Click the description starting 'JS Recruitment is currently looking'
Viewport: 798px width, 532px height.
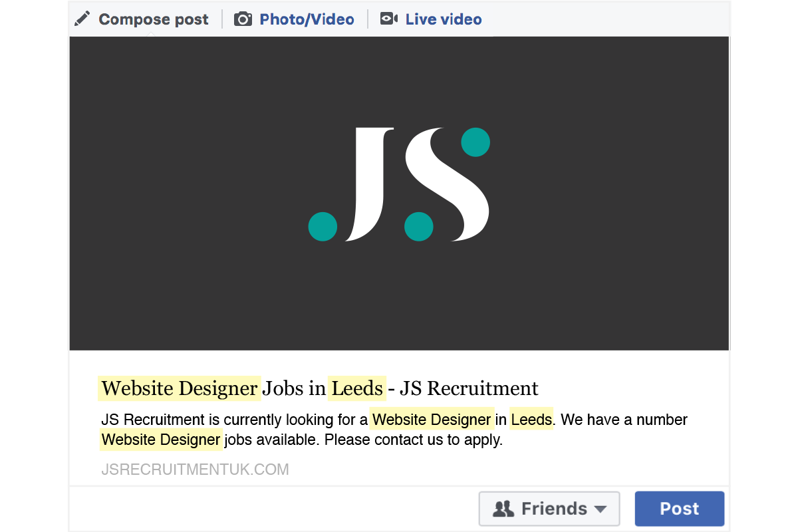point(394,430)
